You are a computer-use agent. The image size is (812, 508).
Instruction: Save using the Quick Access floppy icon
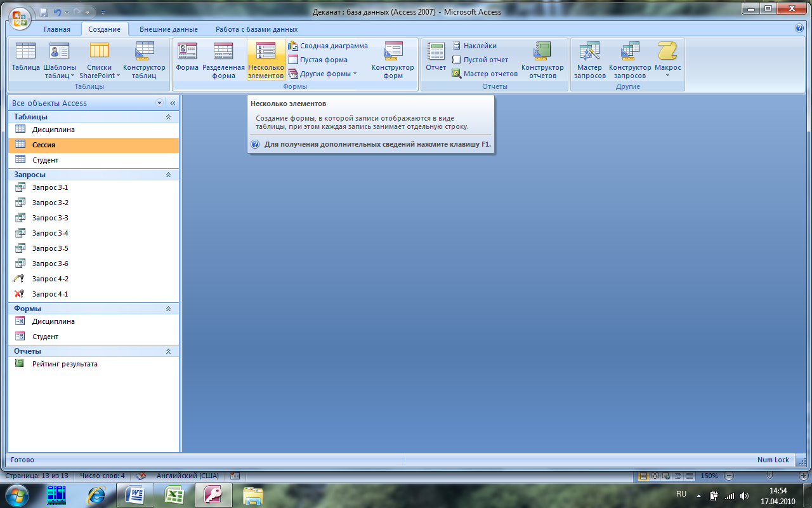(44, 12)
